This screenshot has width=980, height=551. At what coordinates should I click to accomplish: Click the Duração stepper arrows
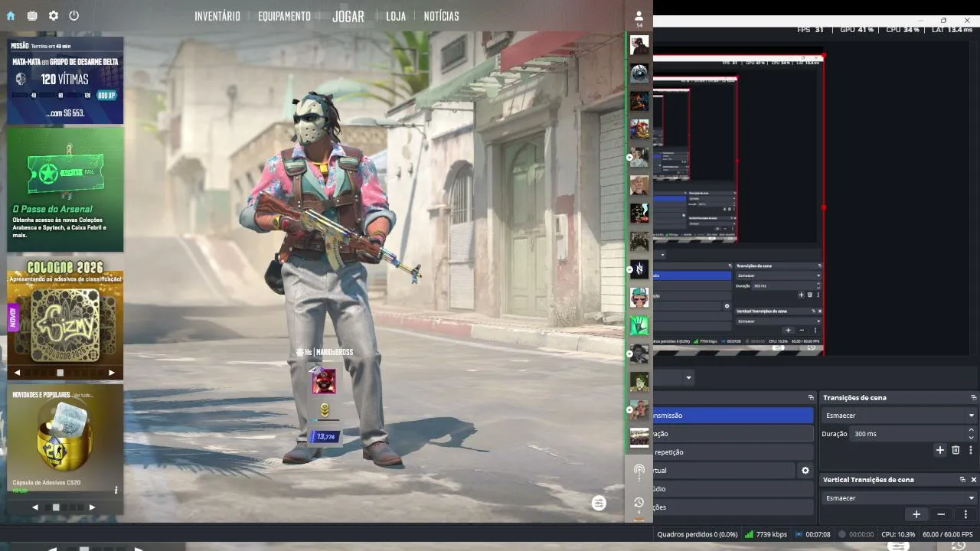(971, 433)
